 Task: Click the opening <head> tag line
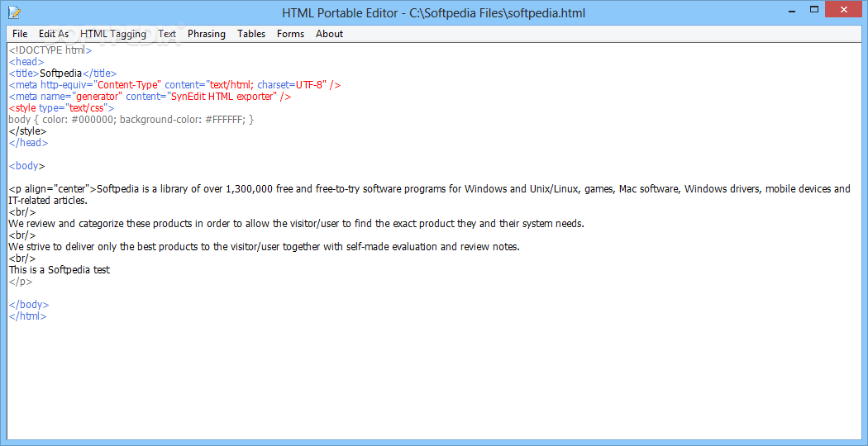[x=26, y=61]
